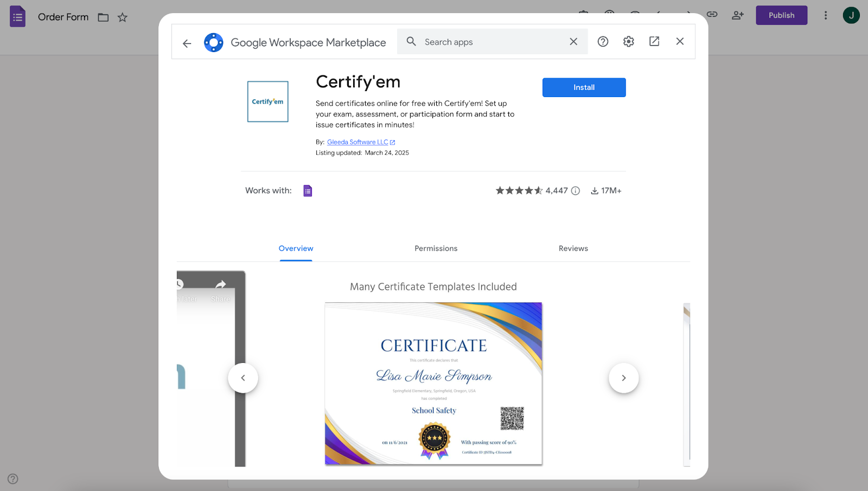Open the more options three-dot menu
The image size is (868, 491).
[826, 16]
